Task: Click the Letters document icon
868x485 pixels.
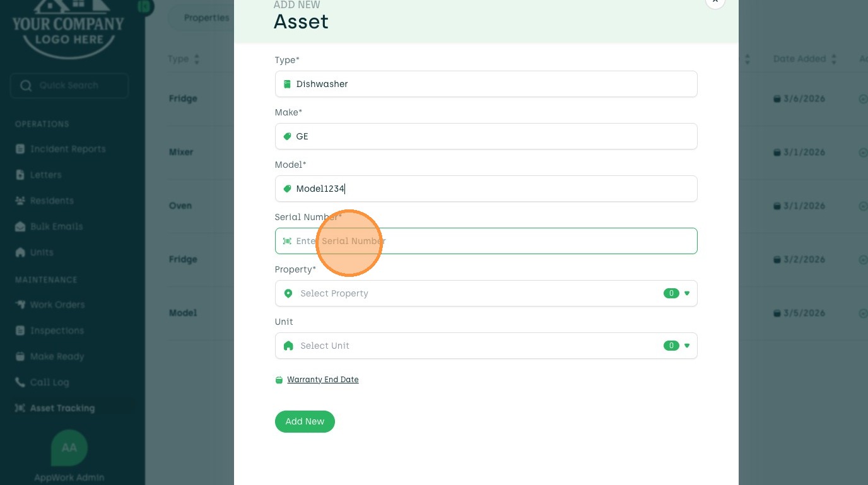Action: pyautogui.click(x=20, y=175)
